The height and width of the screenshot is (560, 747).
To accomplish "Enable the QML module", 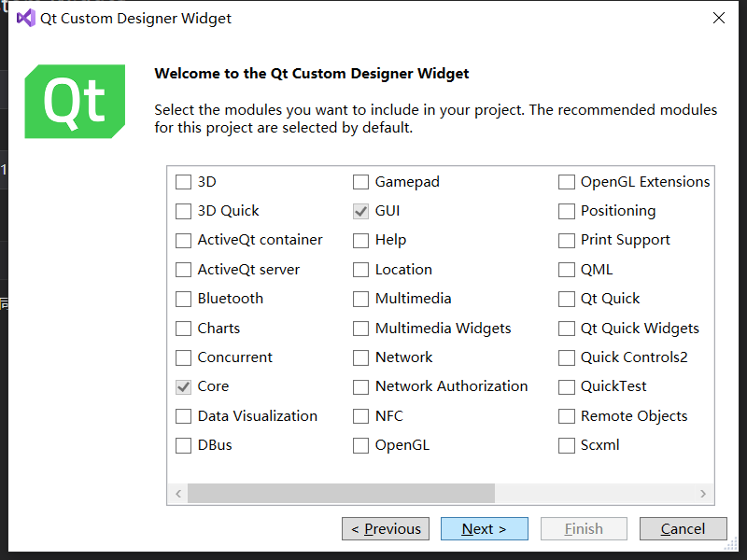I will [x=566, y=269].
